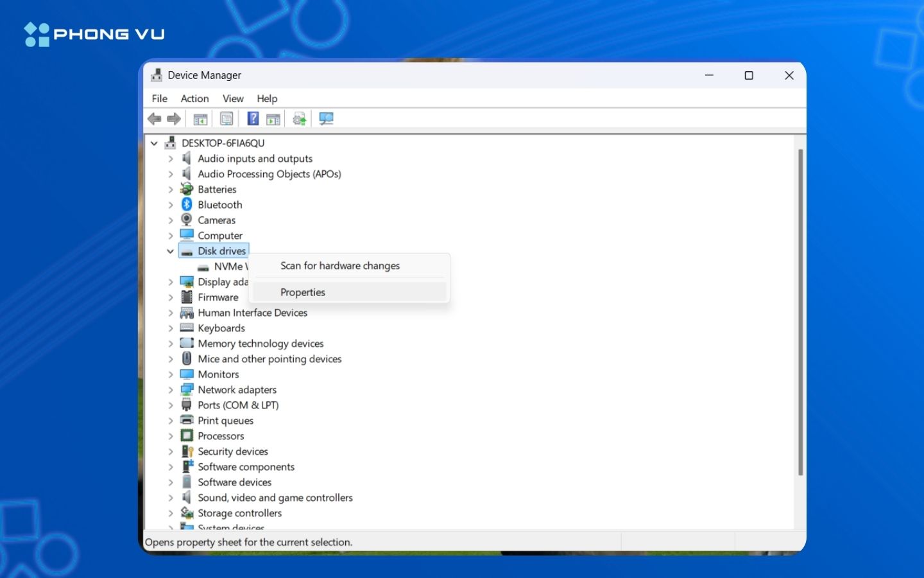Click Scan for hardware changes monitor toolbar icon

pos(326,119)
